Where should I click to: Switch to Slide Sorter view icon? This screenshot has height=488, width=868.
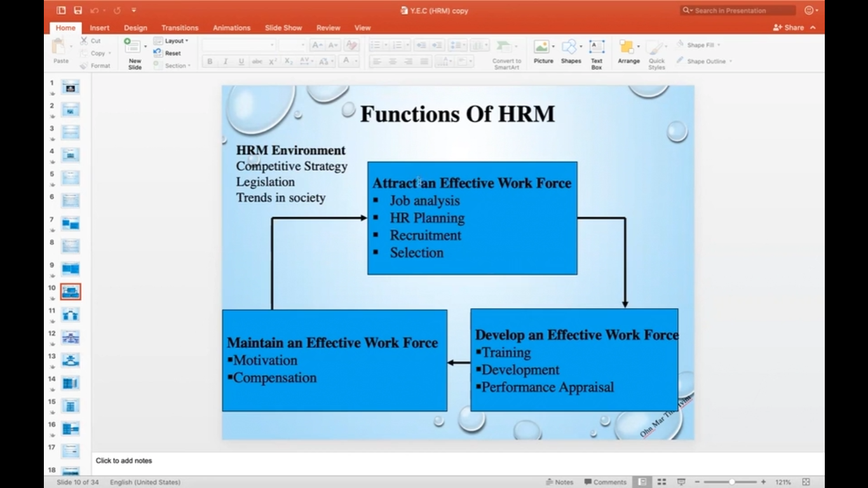tap(661, 482)
